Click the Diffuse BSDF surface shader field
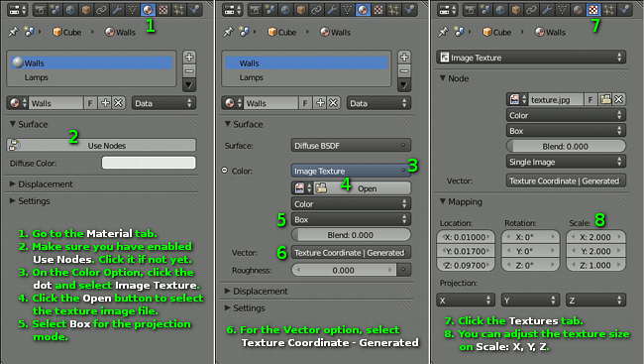 [x=351, y=145]
